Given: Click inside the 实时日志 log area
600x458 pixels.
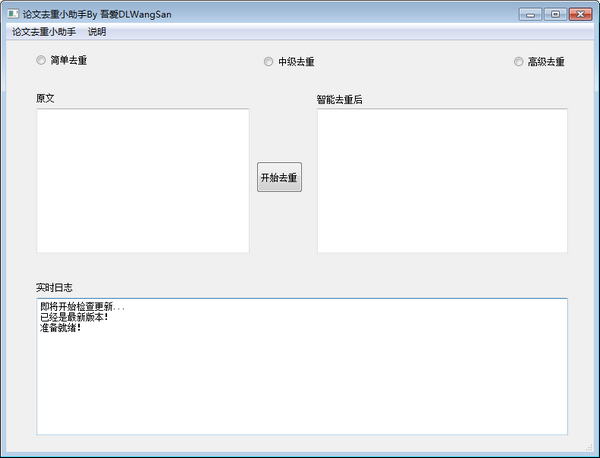Looking at the screenshot, I should pyautogui.click(x=302, y=366).
